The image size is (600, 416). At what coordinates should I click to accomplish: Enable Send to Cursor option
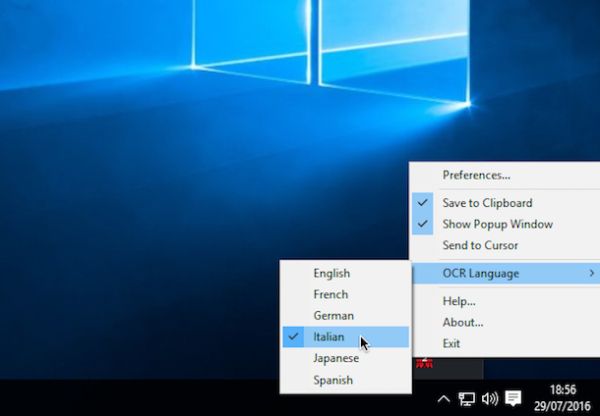point(506,245)
